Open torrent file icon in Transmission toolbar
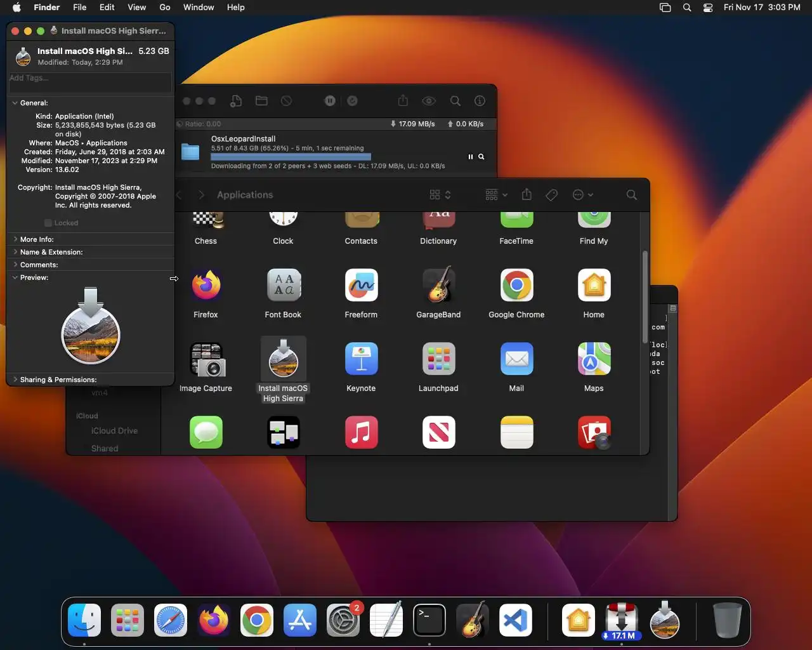Image resolution: width=812 pixels, height=650 pixels. click(x=261, y=101)
